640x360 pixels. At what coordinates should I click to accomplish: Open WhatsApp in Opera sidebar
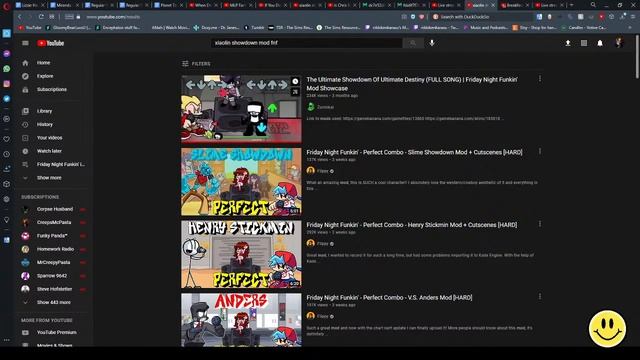pos(7,69)
